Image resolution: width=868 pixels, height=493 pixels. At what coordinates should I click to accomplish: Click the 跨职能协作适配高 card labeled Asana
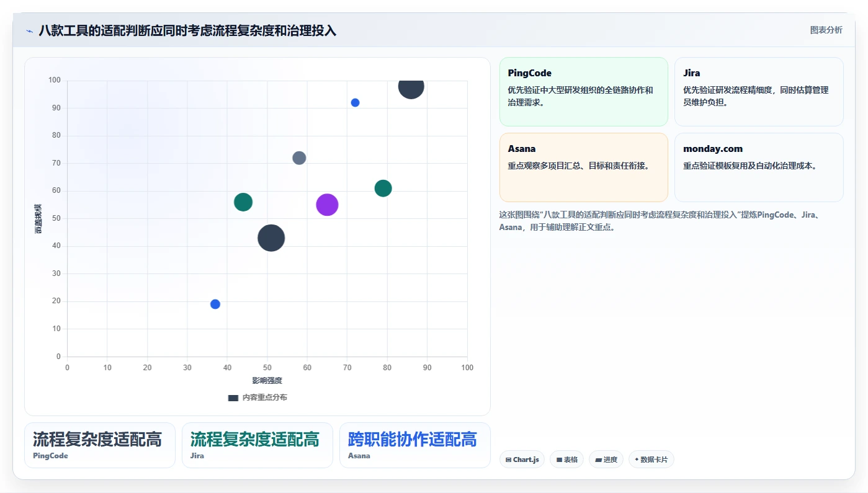(x=415, y=445)
